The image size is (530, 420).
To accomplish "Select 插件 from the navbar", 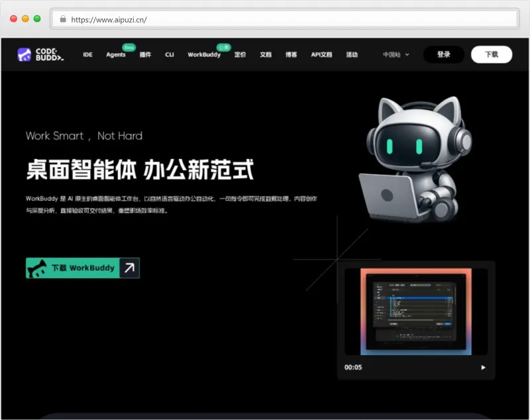I will pos(145,55).
